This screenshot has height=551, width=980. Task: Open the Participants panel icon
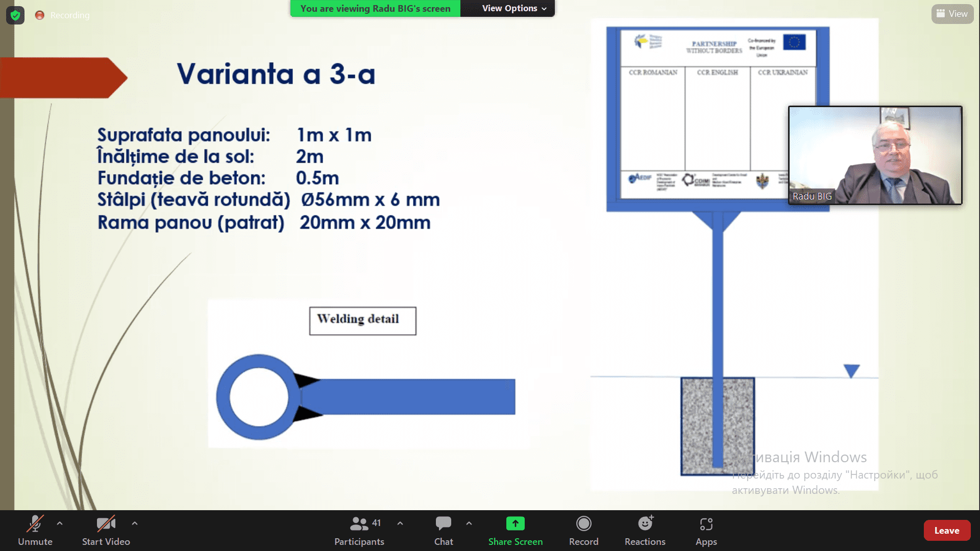359,524
